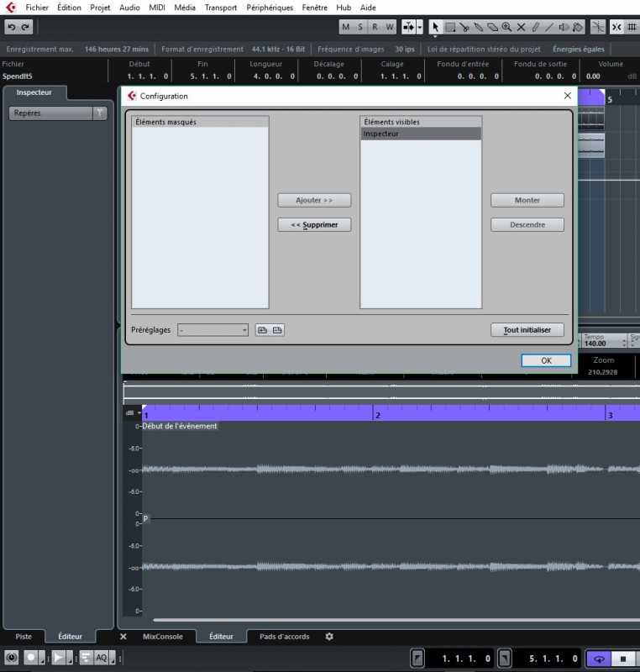
Task: Toggle the M mute state button
Action: [x=346, y=27]
